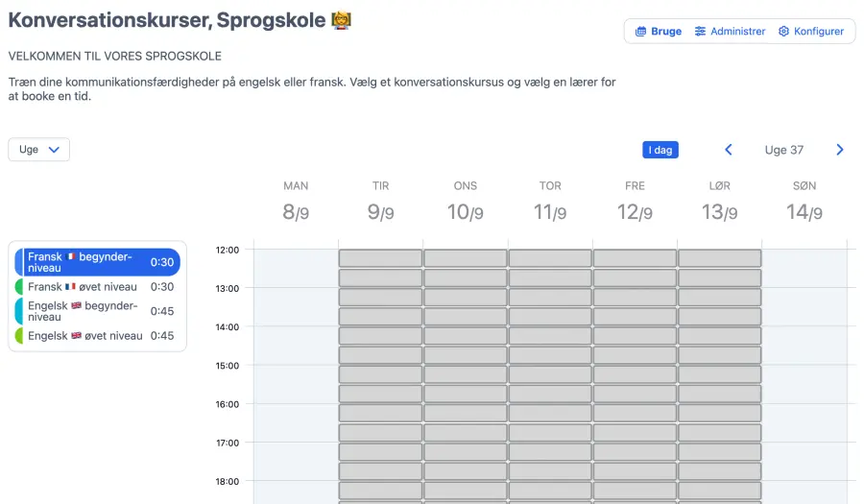Go to previous week with left chevron
The image size is (864, 504).
728,150
